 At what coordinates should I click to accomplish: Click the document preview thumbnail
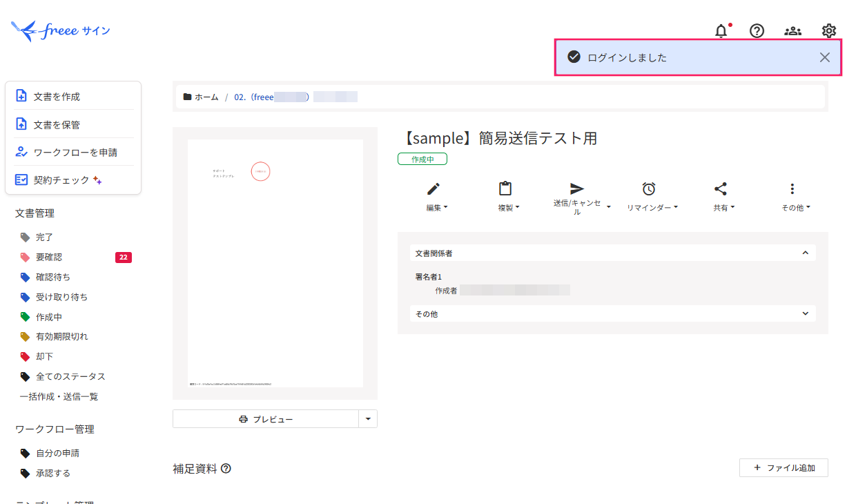tap(275, 263)
